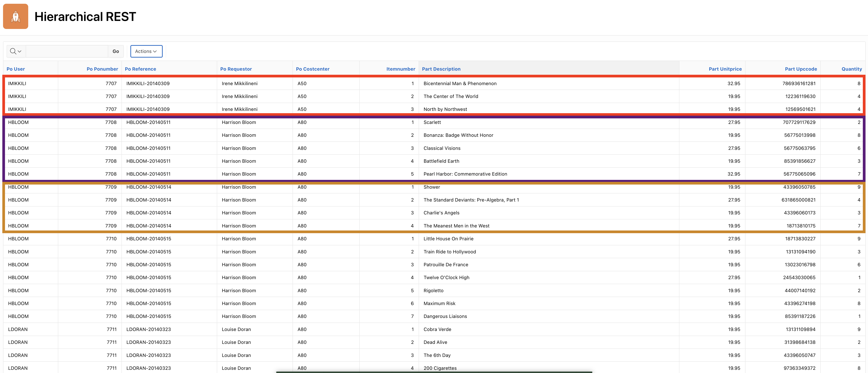Open Po Reference column header options
Screen dimensions: 868x373
pos(140,69)
